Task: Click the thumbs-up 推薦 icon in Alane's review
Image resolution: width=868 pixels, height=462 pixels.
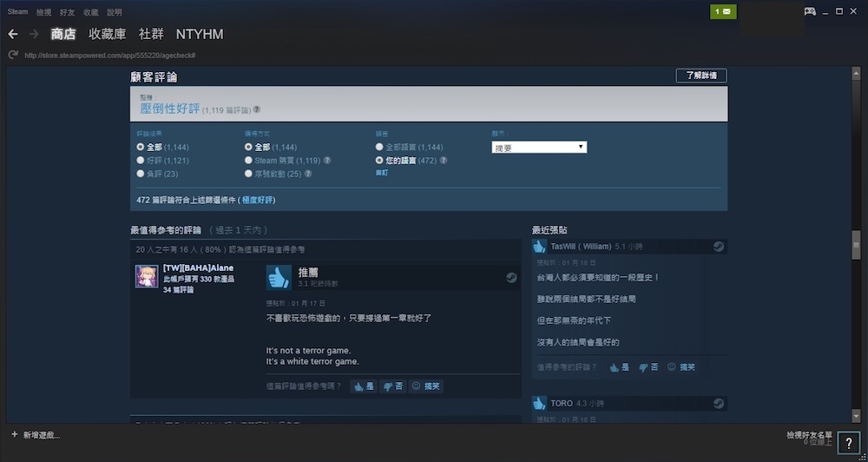Action: [279, 277]
